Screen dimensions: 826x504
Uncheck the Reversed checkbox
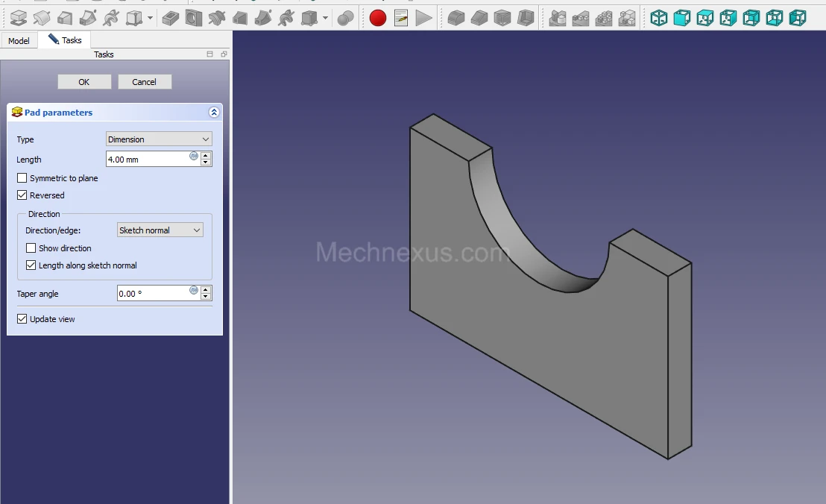22,195
